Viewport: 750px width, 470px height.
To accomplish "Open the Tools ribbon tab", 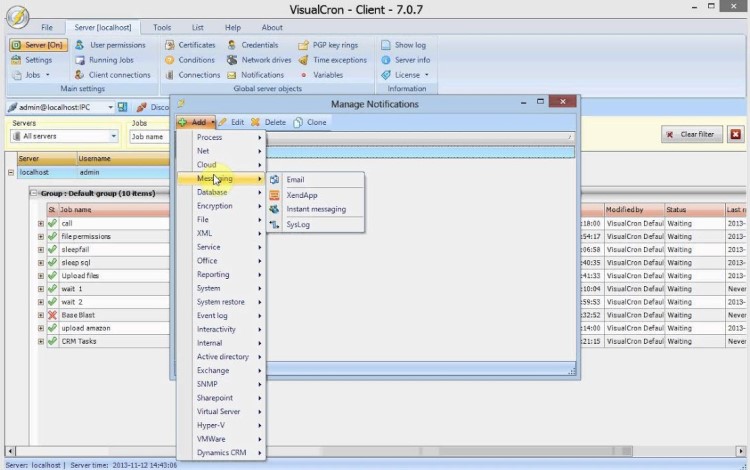I will coord(162,28).
